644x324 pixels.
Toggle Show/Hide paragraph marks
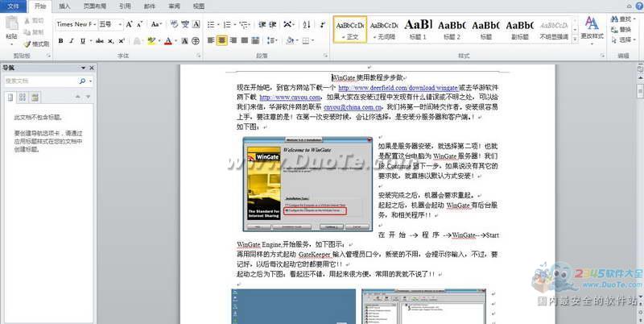click(x=324, y=25)
